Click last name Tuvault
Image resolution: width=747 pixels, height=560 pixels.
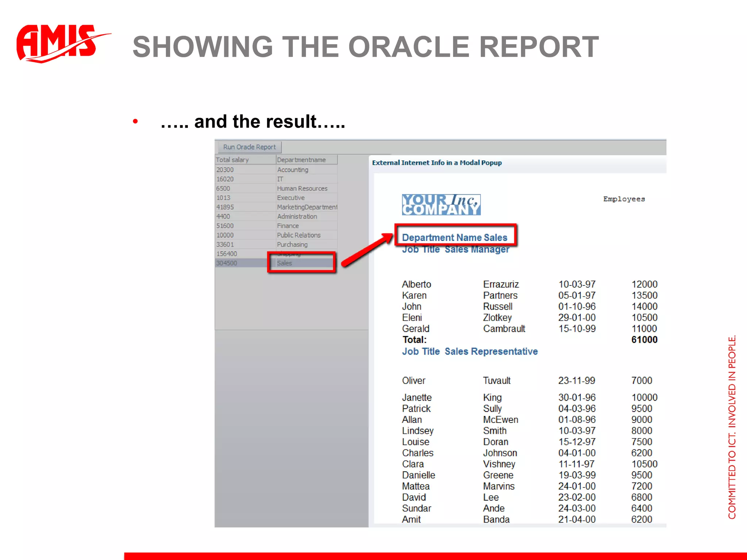point(497,381)
